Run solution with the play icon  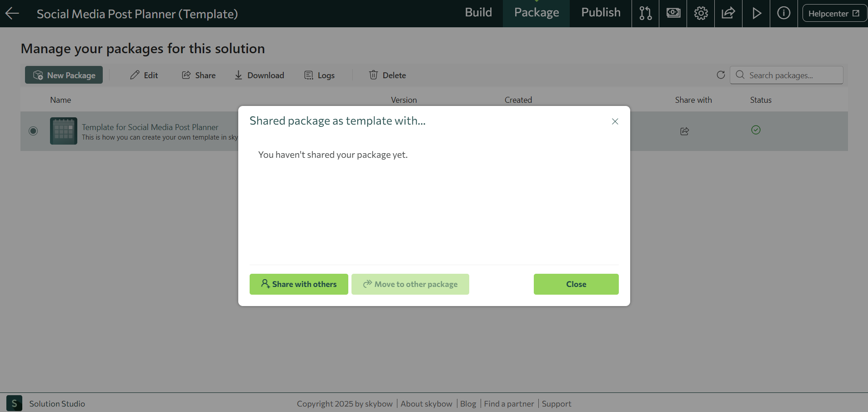756,14
